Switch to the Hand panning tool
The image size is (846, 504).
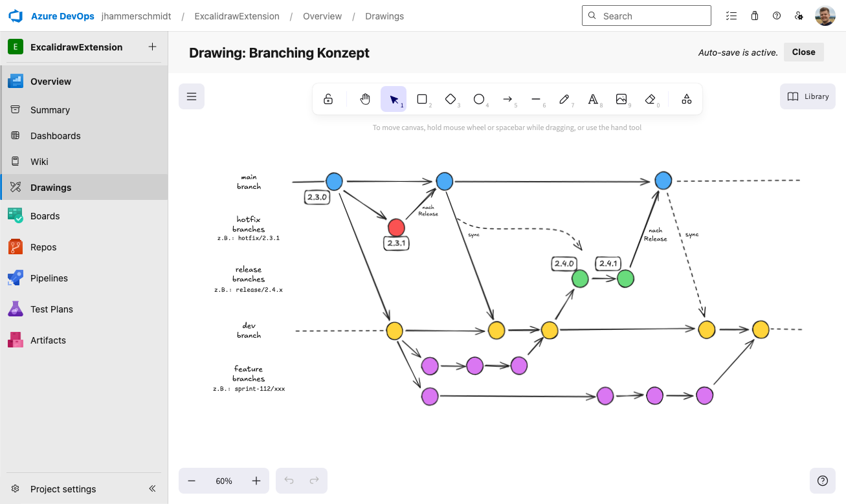[364, 98]
